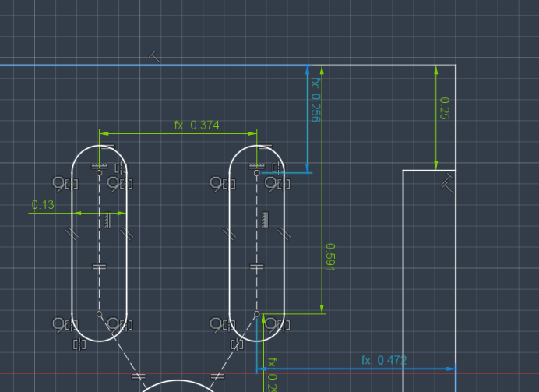Select the right slot's dashed vertical centerline
This screenshot has height=392, width=539.
(257, 243)
